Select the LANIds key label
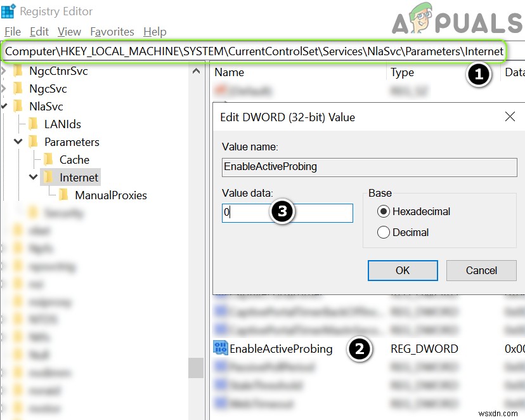525x420 pixels. pos(63,124)
